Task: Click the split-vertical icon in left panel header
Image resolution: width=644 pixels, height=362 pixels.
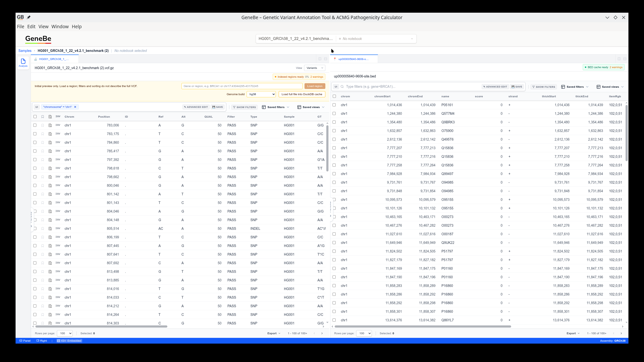Action: click(320, 59)
